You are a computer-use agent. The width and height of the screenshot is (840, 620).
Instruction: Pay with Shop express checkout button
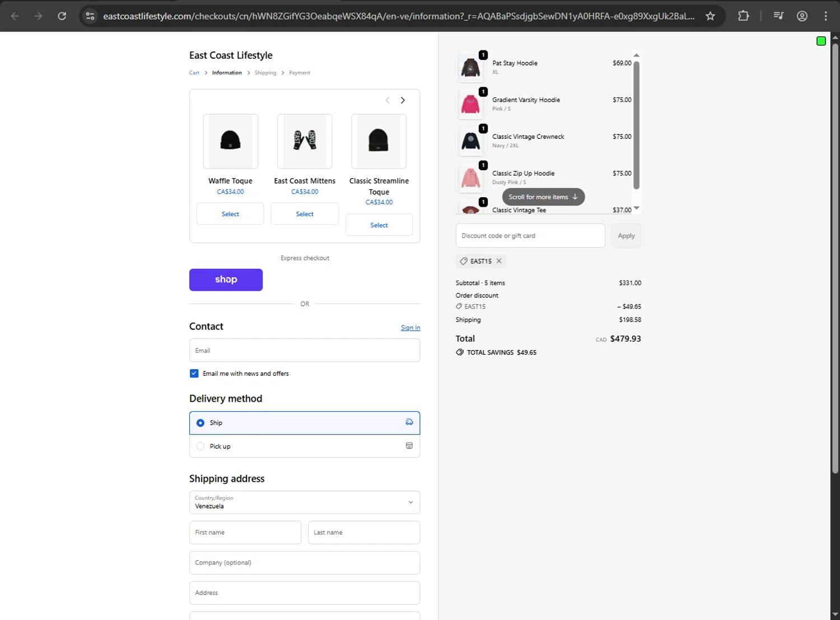226,279
